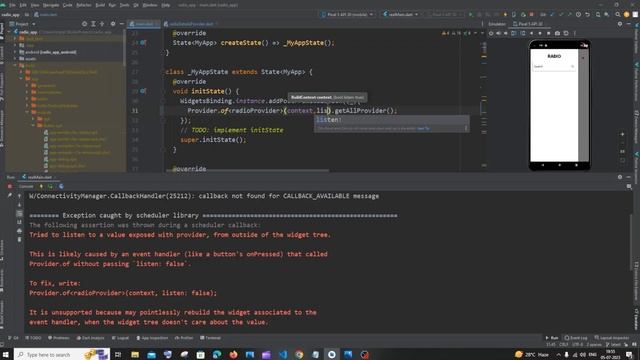Click the red Stop button in top toolbar
Image resolution: width=640 pixels, height=360 pixels.
point(531,14)
